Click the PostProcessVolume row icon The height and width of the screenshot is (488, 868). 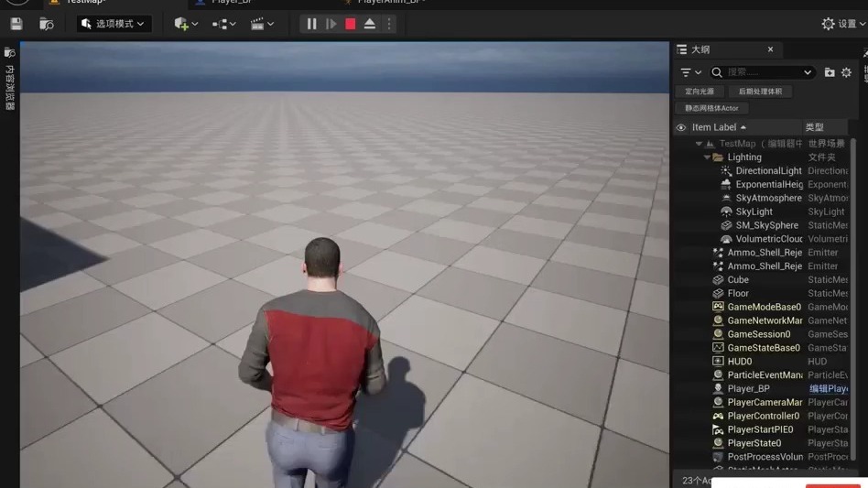point(718,457)
